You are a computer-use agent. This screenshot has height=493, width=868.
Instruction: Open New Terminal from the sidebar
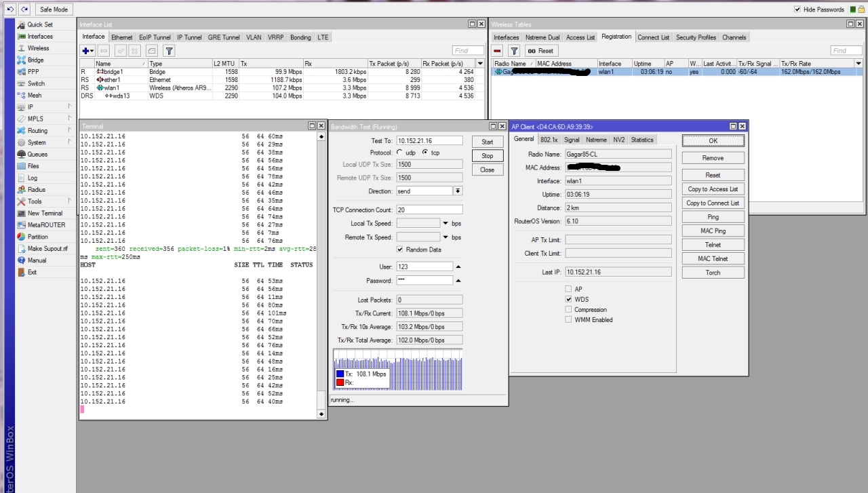click(x=45, y=213)
